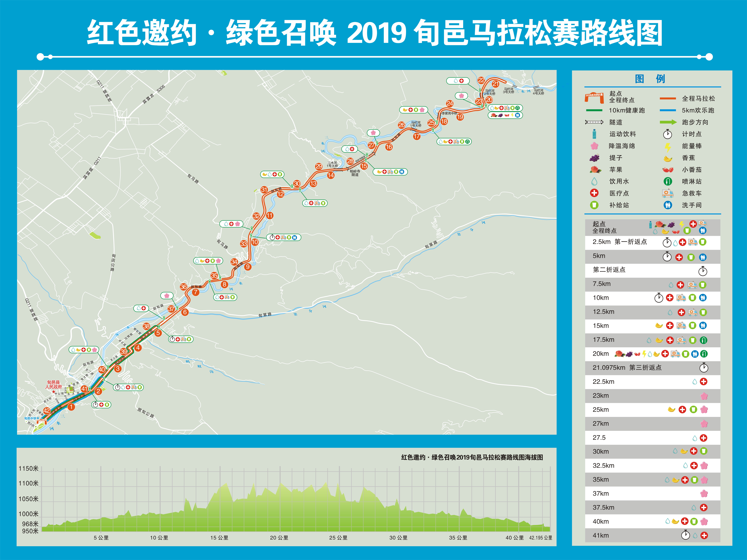Click the restroom icon in the 5km row
This screenshot has width=747, height=560.
click(703, 257)
